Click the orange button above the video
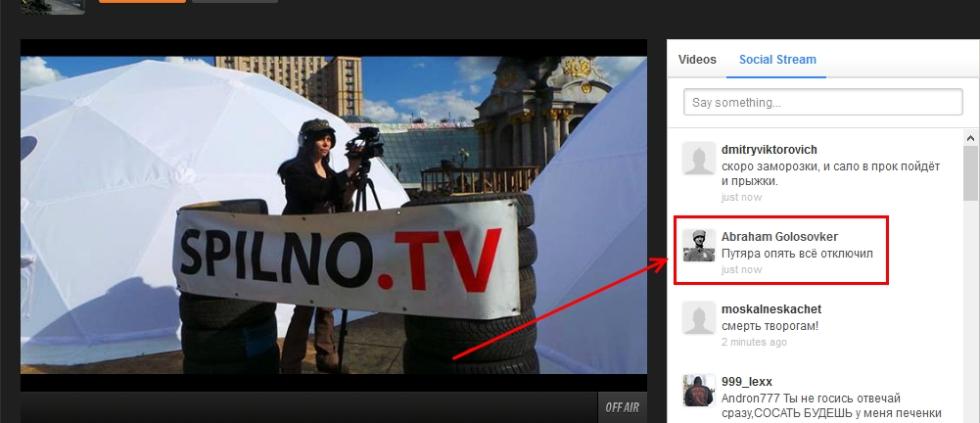980x423 pixels. [143, 1]
